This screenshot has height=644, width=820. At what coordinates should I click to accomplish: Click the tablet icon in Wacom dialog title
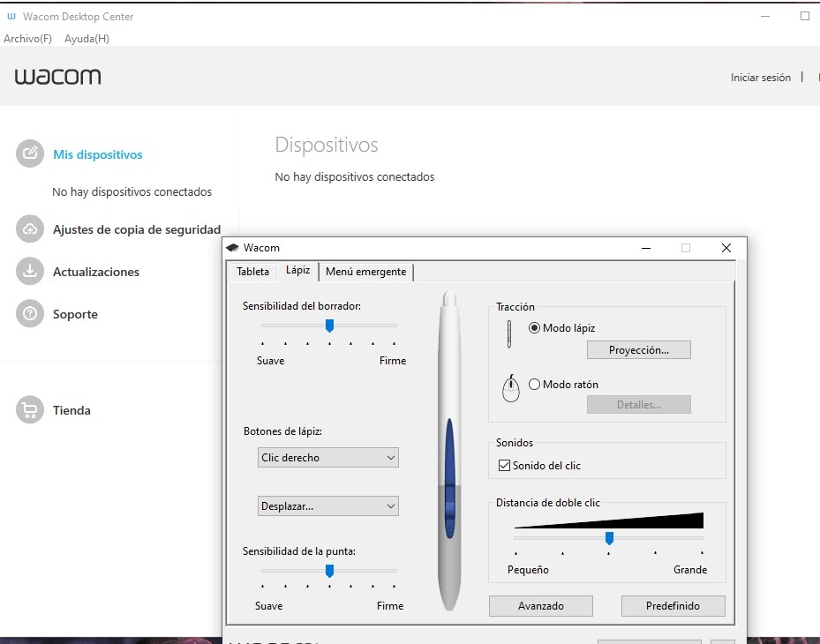coord(232,248)
